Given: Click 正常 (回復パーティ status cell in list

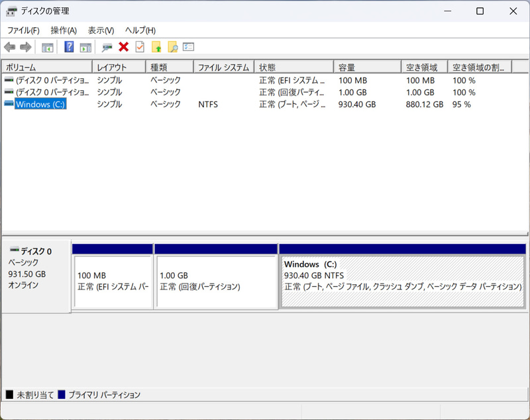Looking at the screenshot, I should [x=291, y=92].
